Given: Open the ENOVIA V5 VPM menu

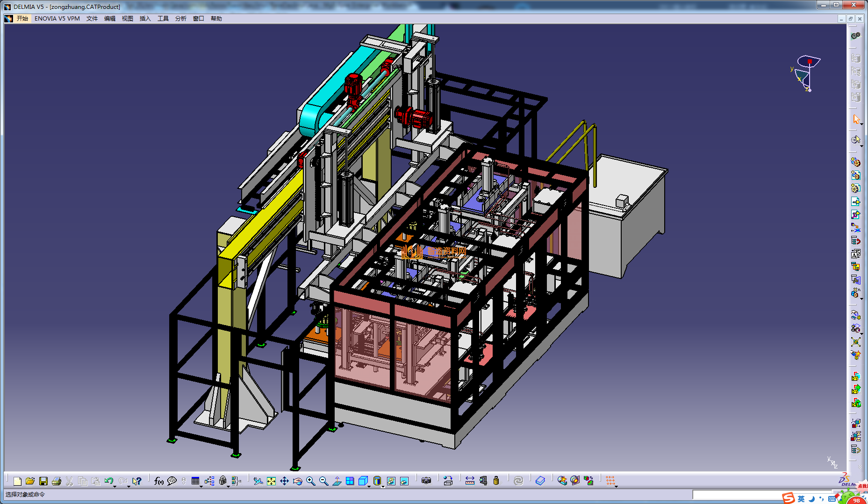Looking at the screenshot, I should [x=57, y=19].
